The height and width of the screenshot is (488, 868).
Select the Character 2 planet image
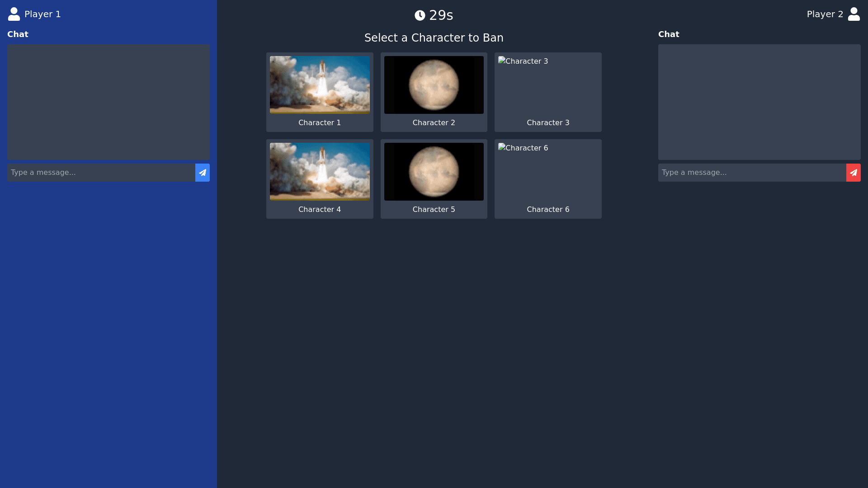pos(434,84)
